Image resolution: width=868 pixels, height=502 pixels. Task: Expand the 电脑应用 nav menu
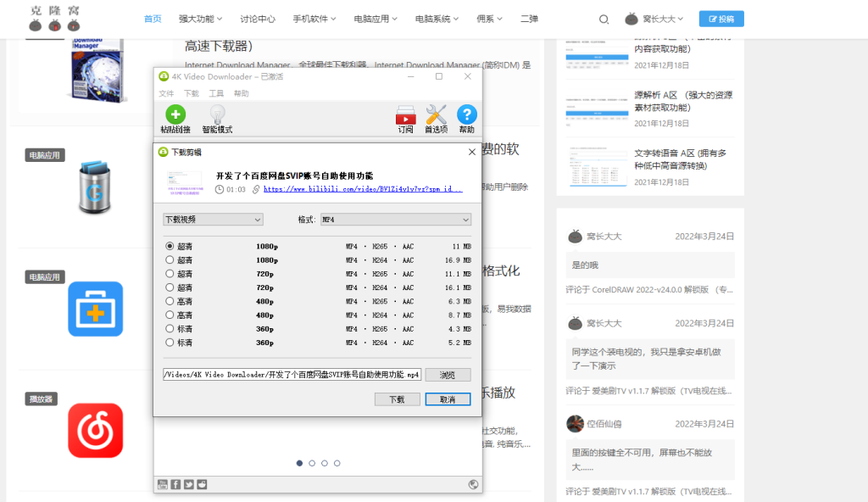[x=376, y=19]
